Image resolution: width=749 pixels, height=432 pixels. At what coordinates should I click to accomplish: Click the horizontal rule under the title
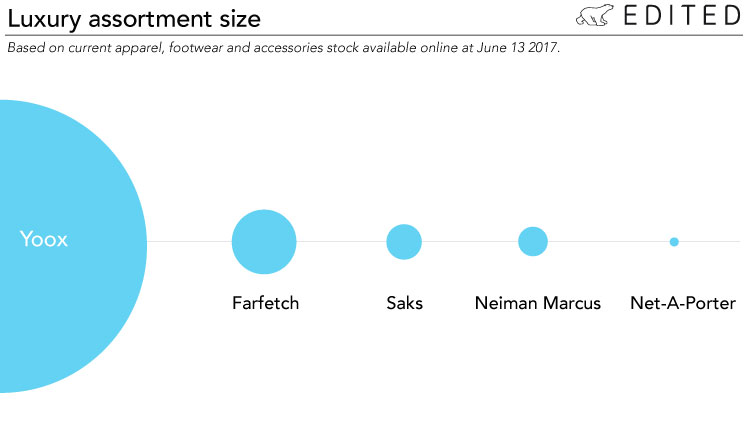coord(374,35)
